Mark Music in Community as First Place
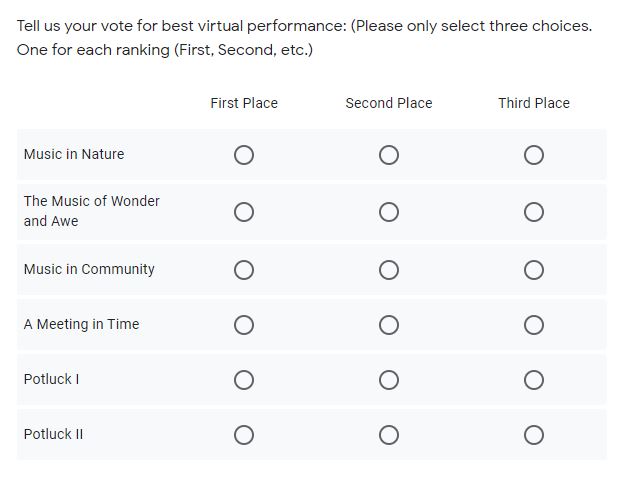This screenshot has height=497, width=624. [x=244, y=270]
